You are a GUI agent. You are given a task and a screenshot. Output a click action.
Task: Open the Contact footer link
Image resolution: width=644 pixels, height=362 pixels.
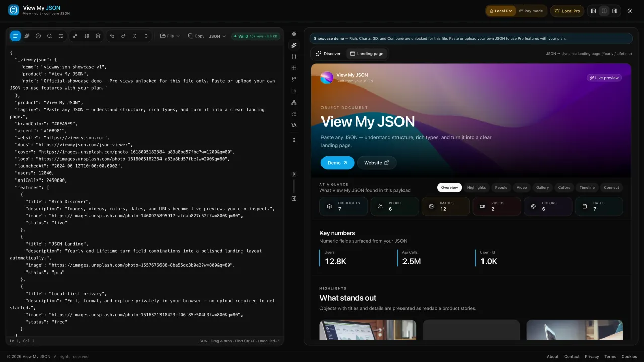tap(572, 357)
